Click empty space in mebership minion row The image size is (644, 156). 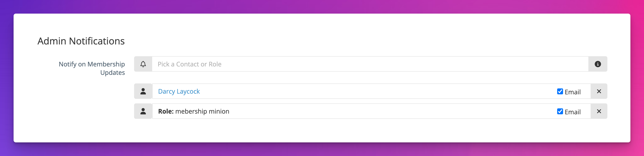(388, 111)
